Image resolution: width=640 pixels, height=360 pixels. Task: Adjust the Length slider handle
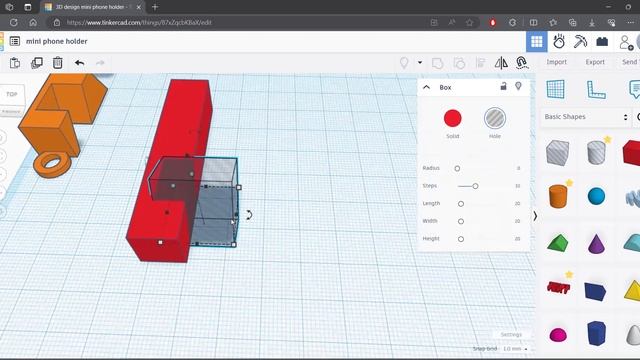click(x=461, y=204)
